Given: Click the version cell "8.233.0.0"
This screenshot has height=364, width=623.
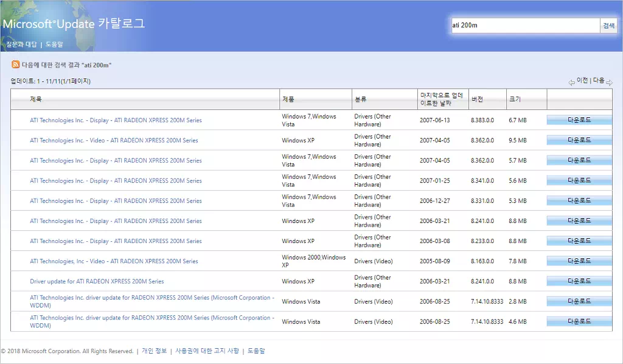Looking at the screenshot, I should (x=482, y=241).
